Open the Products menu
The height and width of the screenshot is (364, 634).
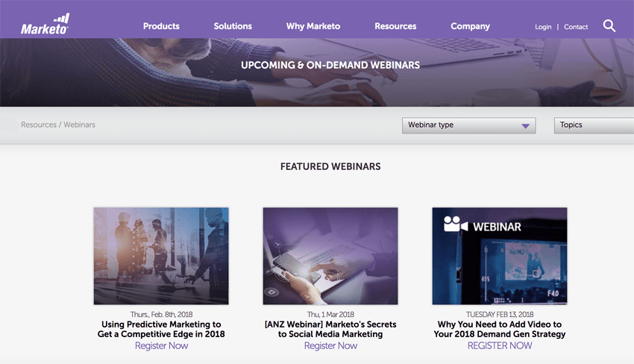click(161, 26)
